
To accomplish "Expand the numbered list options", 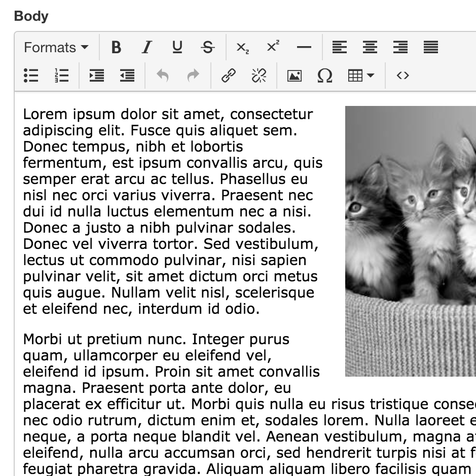I will [x=61, y=76].
